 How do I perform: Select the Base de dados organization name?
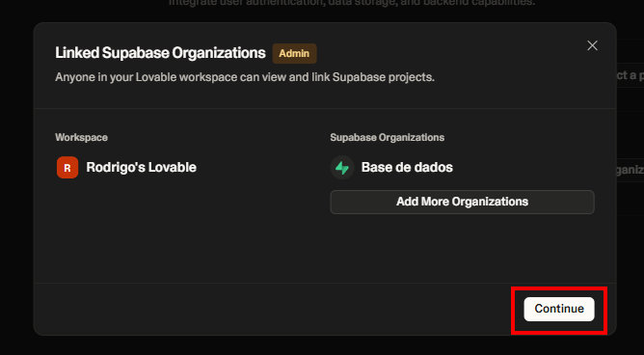click(x=407, y=167)
